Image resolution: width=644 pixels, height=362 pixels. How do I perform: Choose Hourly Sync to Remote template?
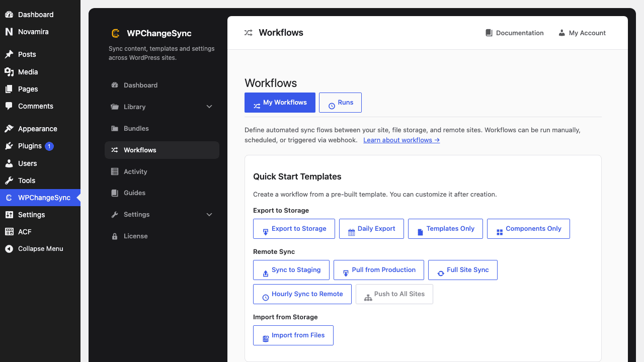click(x=302, y=294)
